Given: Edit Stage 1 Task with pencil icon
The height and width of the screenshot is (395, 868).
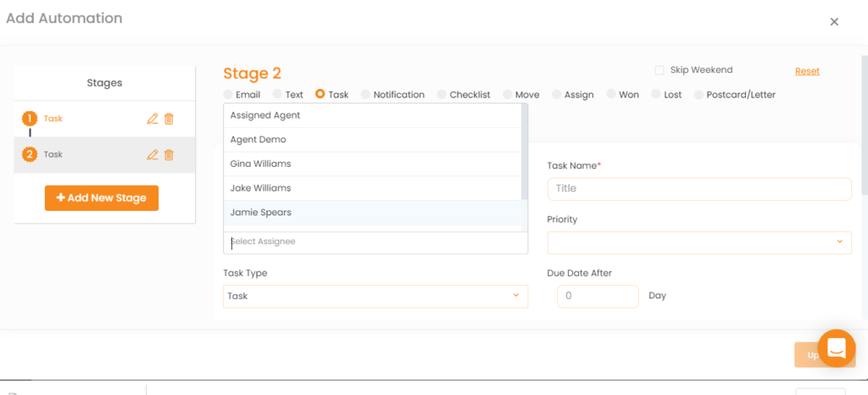Looking at the screenshot, I should 153,119.
